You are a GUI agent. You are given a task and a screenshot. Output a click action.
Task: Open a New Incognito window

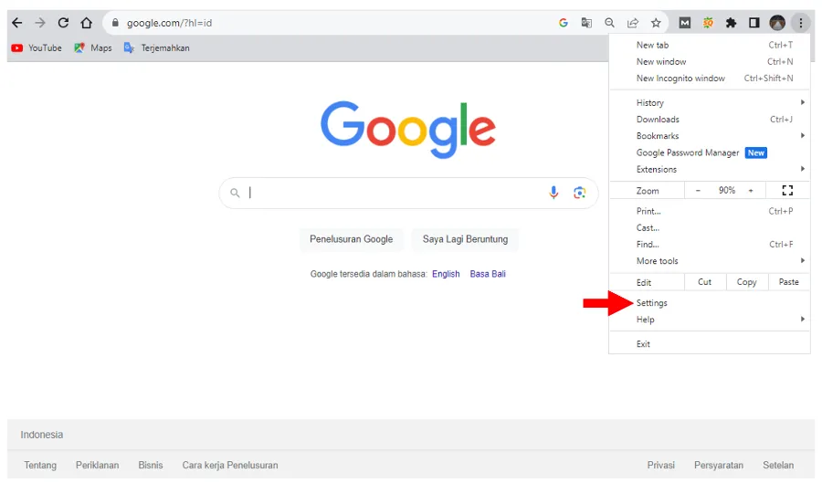(710, 78)
